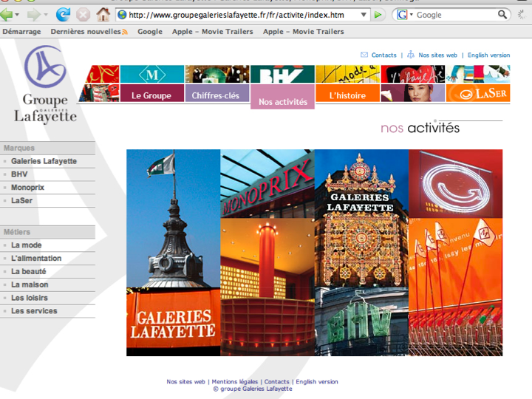Click the Stop loading X icon
The height and width of the screenshot is (399, 532).
(83, 15)
